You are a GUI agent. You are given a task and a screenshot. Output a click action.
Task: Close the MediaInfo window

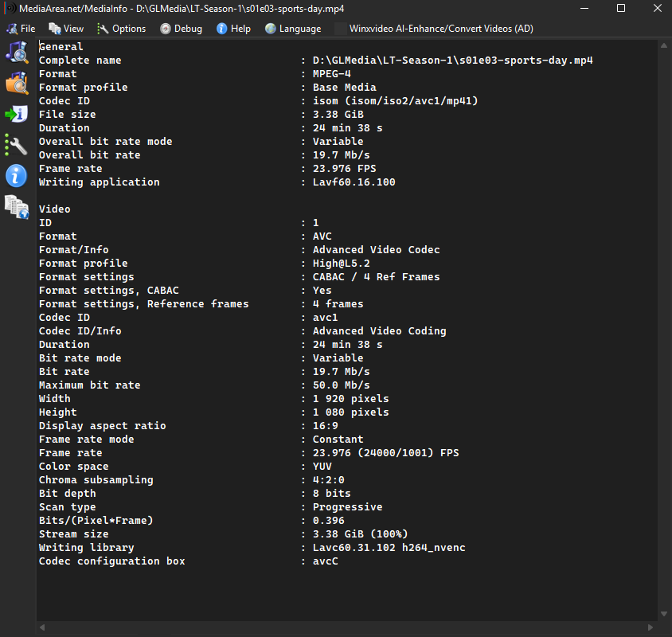pos(658,9)
